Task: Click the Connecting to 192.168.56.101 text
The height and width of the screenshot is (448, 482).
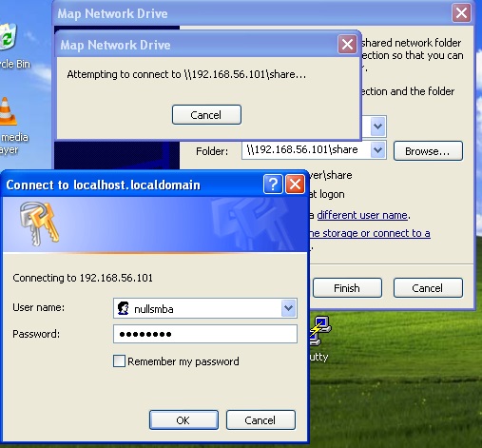Action: tap(83, 278)
